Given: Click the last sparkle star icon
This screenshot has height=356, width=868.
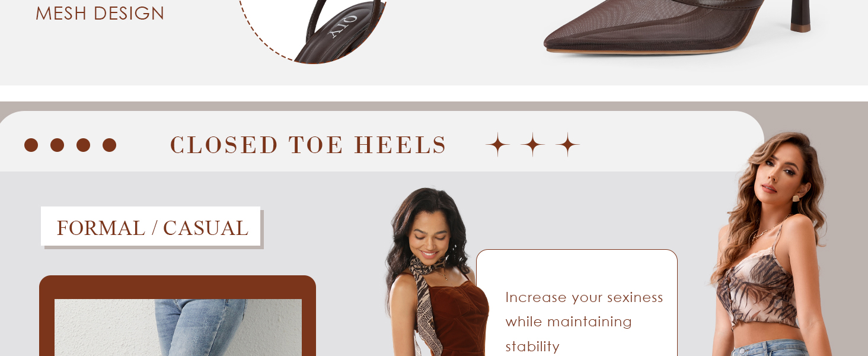Looking at the screenshot, I should (567, 145).
